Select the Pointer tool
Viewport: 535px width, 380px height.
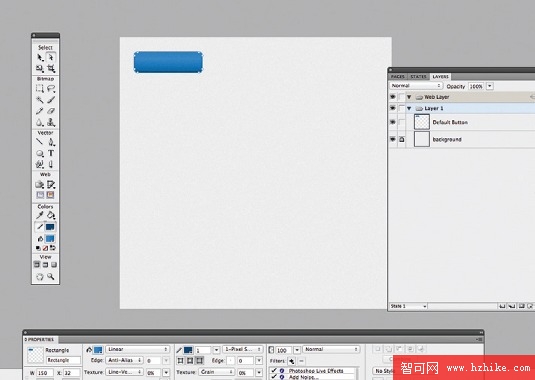40,57
